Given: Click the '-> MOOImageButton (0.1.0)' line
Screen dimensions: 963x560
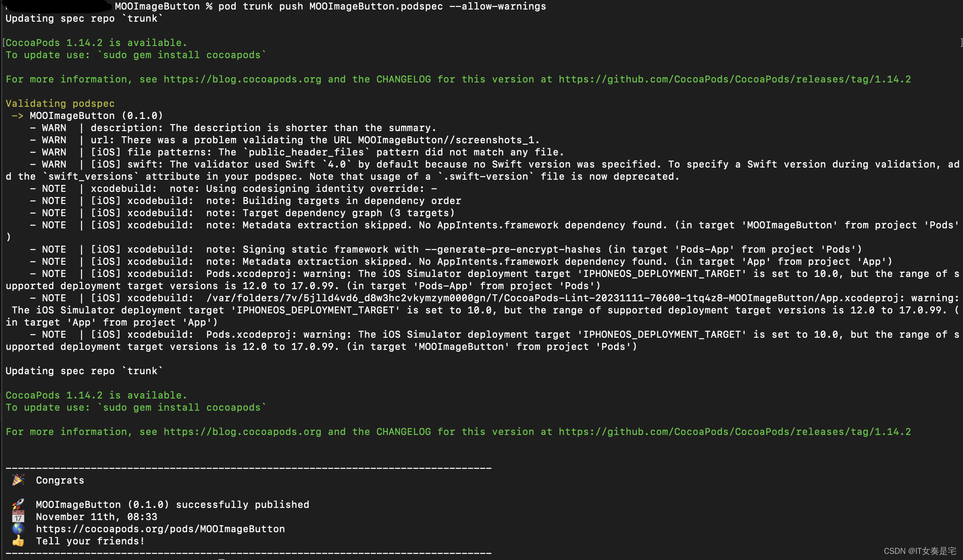Looking at the screenshot, I should [x=87, y=115].
